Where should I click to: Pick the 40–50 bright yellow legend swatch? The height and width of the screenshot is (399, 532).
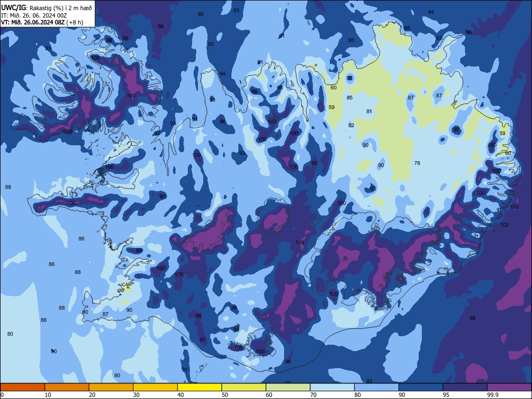199,387
